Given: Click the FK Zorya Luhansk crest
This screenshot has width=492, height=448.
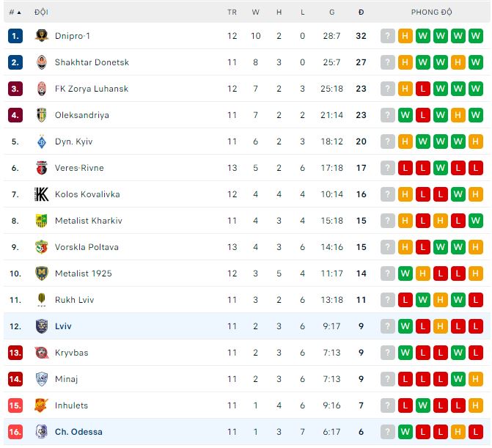Looking at the screenshot, I should 41,89.
